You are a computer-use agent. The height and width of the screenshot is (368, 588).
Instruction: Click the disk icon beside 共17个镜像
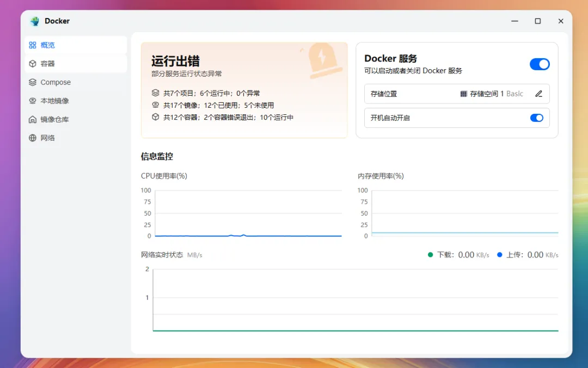tap(155, 105)
